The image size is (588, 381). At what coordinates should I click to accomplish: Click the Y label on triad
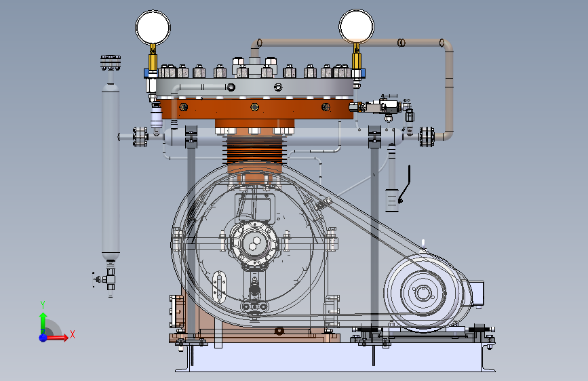point(43,305)
